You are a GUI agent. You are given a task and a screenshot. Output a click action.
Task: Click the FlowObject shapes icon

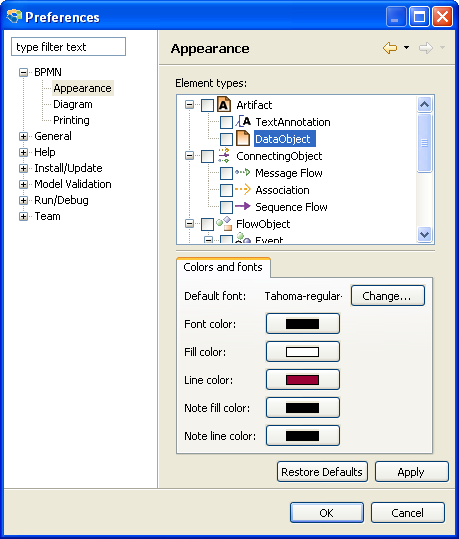pos(224,224)
